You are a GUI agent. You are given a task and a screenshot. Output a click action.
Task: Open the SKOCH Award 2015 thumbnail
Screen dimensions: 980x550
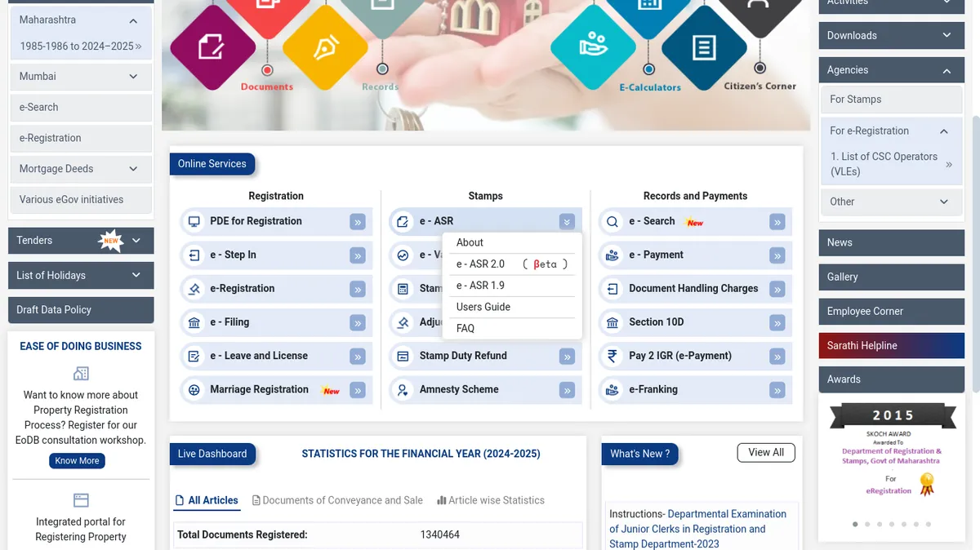tap(891, 453)
